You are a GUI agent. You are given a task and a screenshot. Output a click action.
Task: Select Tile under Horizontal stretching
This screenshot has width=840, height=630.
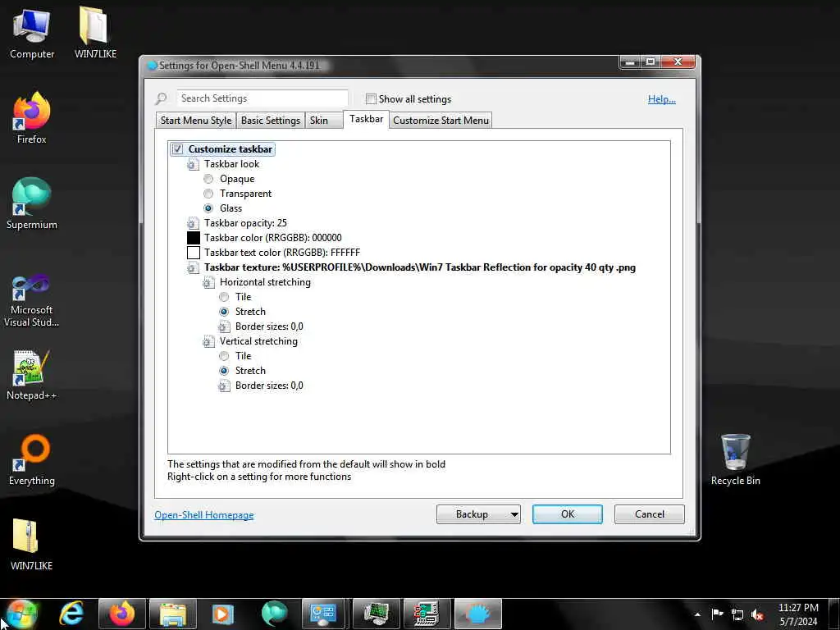tap(224, 297)
